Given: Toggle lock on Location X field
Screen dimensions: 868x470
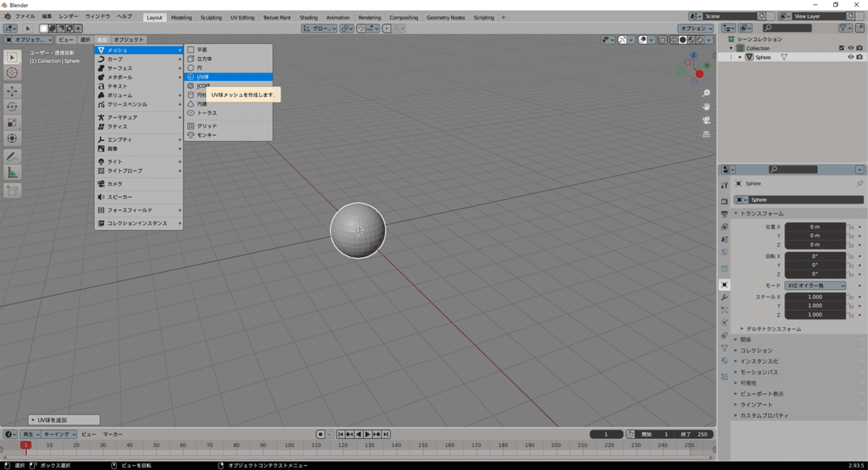Looking at the screenshot, I should point(851,227).
